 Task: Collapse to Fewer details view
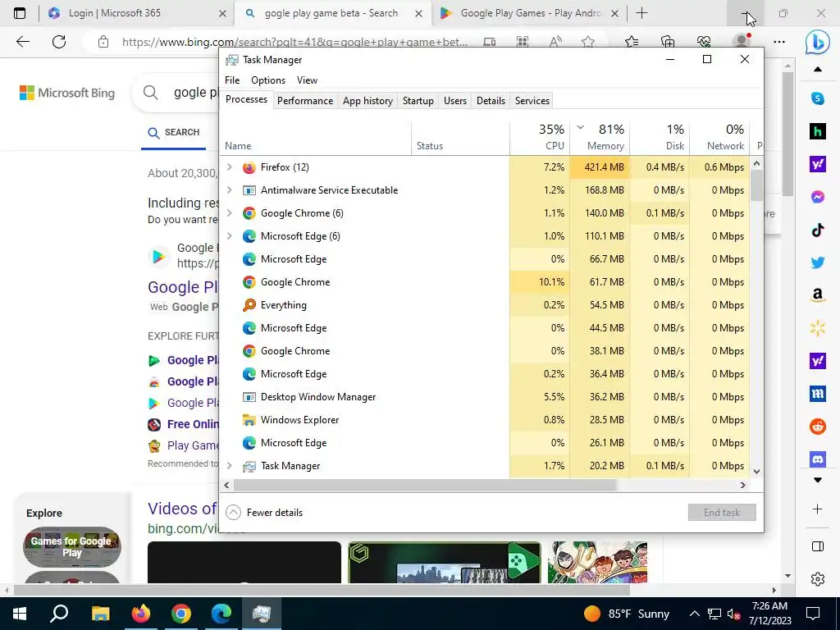click(x=265, y=513)
